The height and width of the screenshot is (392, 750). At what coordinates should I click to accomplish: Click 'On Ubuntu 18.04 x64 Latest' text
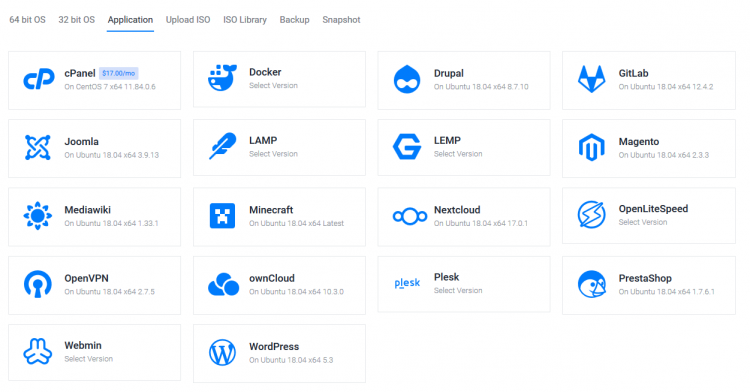tap(296, 224)
